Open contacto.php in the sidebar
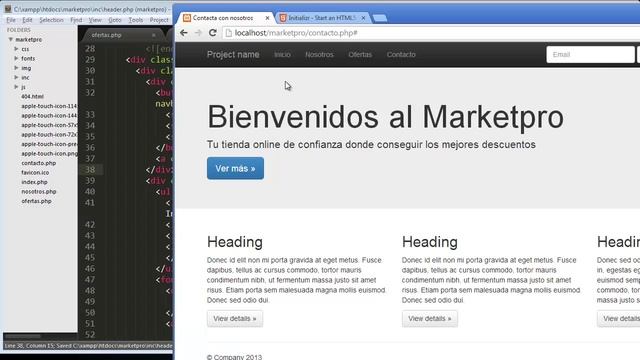The height and width of the screenshot is (360, 640). [39, 163]
